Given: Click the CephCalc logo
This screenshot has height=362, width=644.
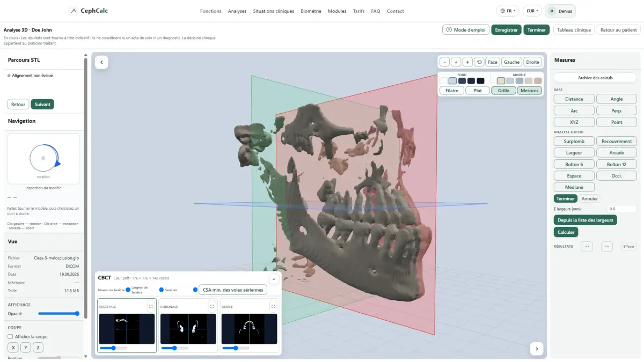Looking at the screenshot, I should [x=89, y=11].
